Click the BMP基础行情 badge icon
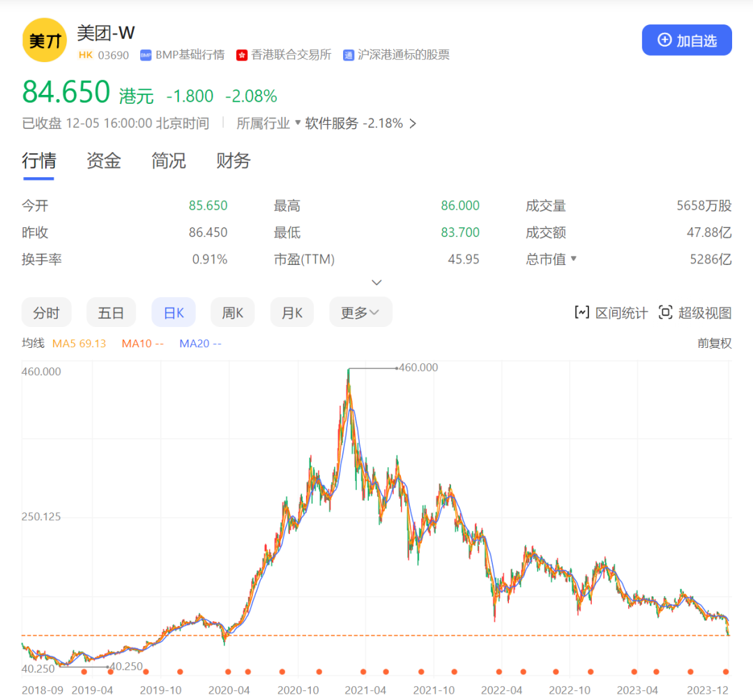The height and width of the screenshot is (700, 753). pos(146,55)
